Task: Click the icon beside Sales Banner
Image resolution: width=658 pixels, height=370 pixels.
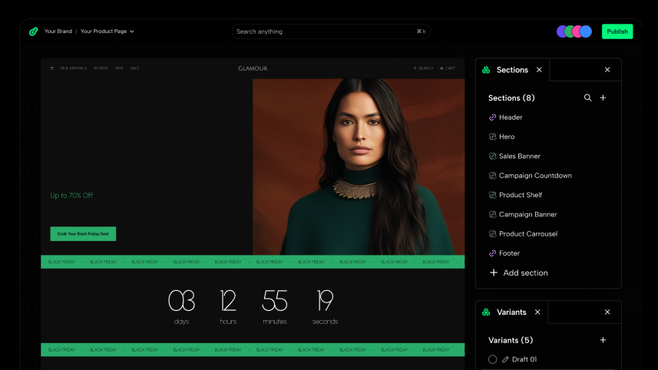Action: [492, 156]
